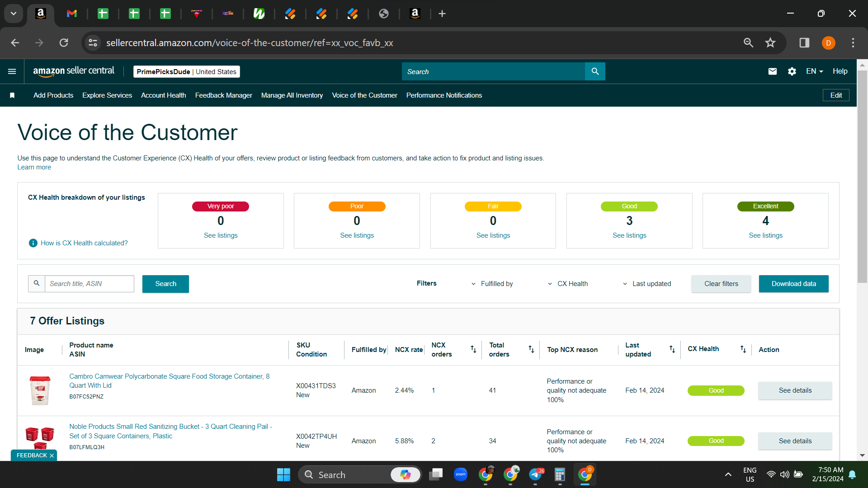Open Performance Notifications
The image size is (868, 488).
click(444, 95)
